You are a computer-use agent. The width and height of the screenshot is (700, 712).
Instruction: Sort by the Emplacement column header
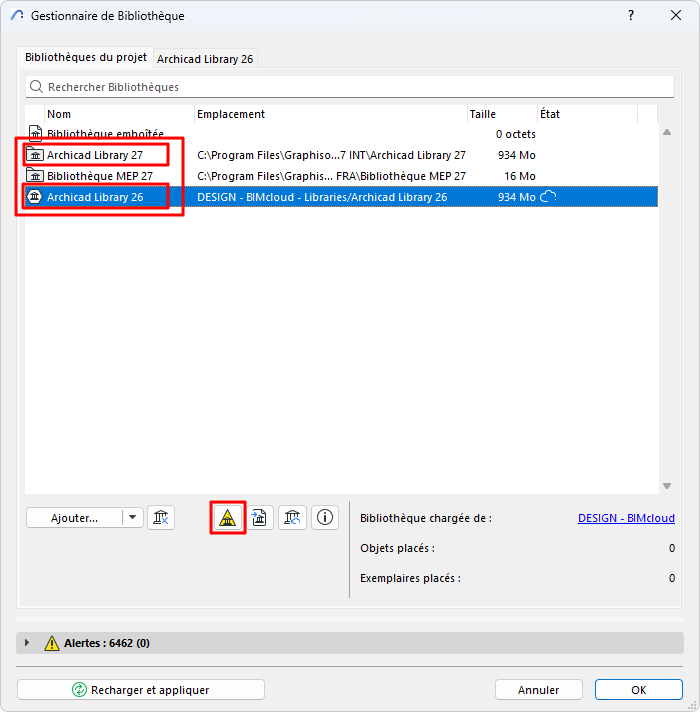point(331,114)
